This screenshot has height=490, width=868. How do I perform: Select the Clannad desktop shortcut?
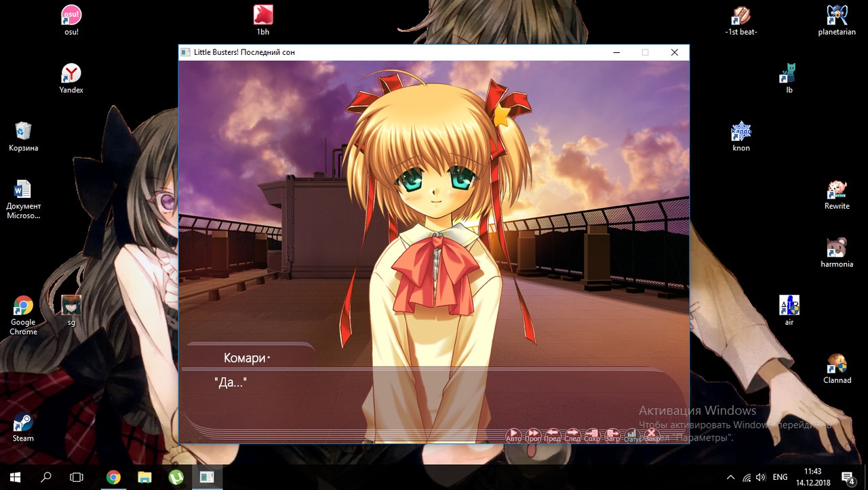tap(837, 369)
